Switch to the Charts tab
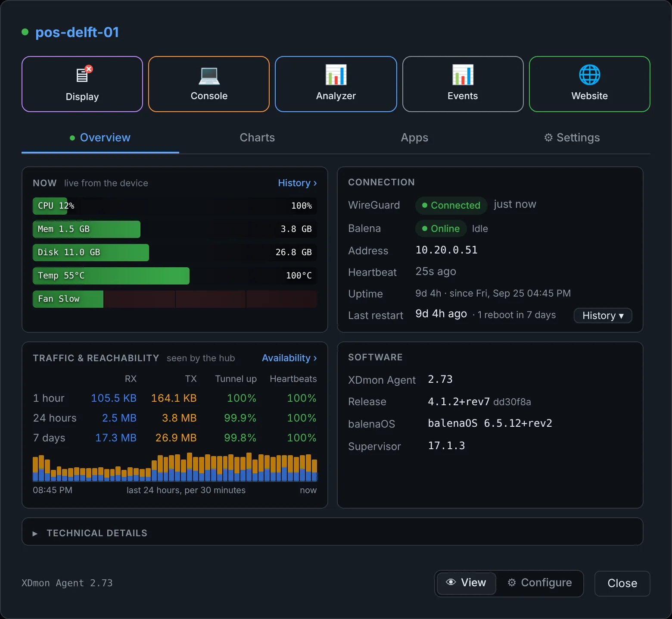 257,138
